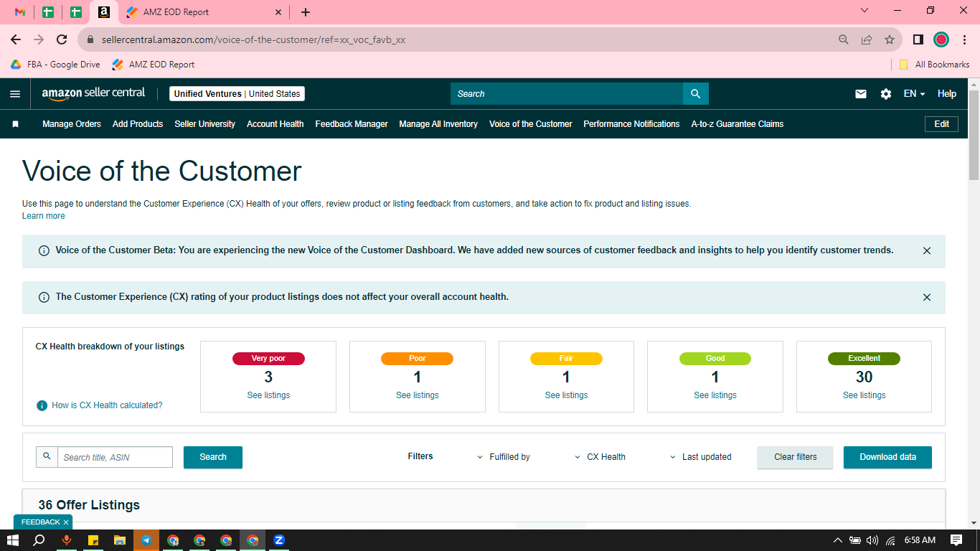Screen dimensions: 980x551
Task: Open How is CX Health calculated?
Action: coord(107,405)
